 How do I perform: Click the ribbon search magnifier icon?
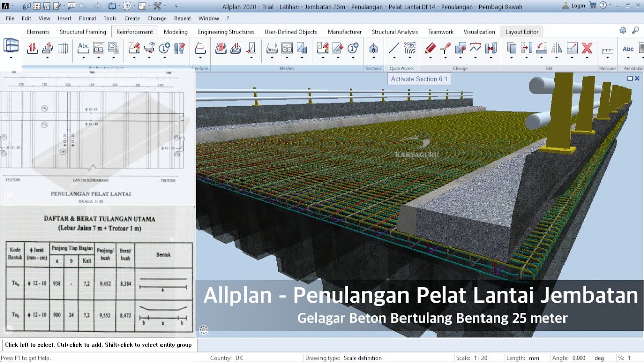pos(635,30)
